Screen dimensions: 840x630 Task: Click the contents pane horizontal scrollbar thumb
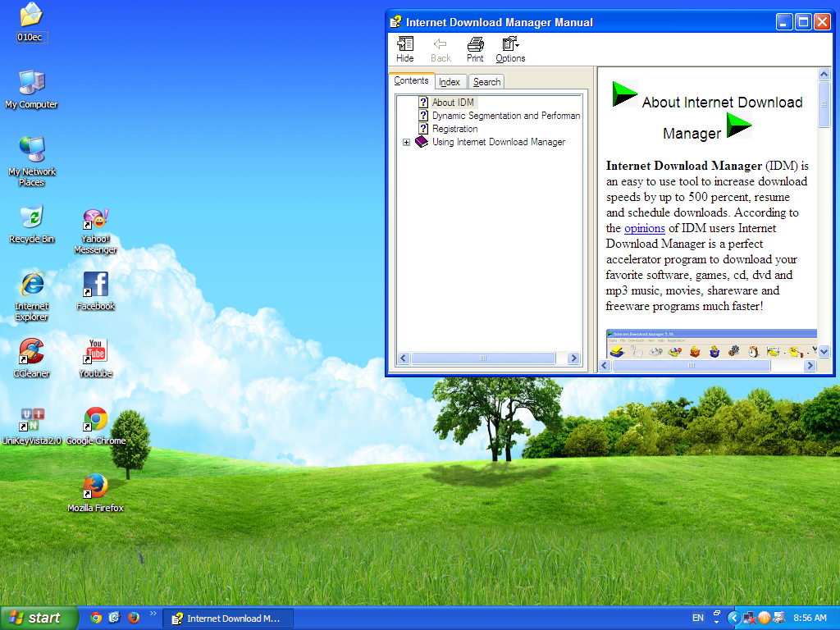click(x=483, y=358)
